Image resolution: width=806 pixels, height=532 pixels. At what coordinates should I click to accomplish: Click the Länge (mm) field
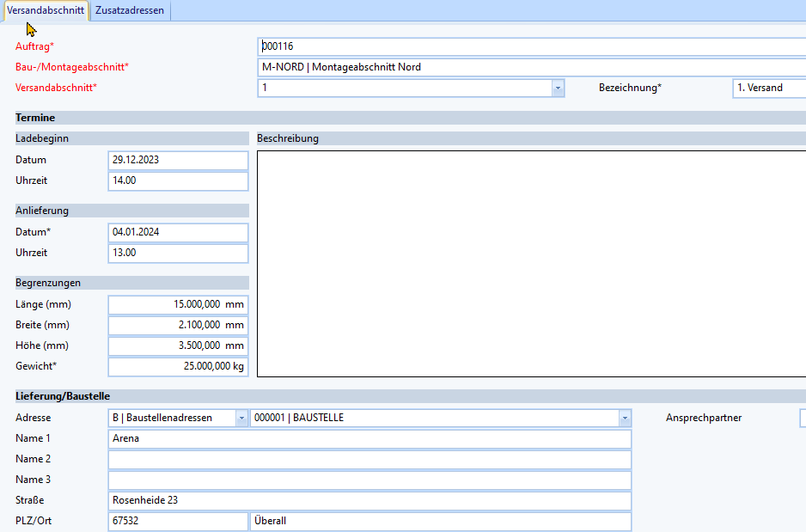coord(178,305)
